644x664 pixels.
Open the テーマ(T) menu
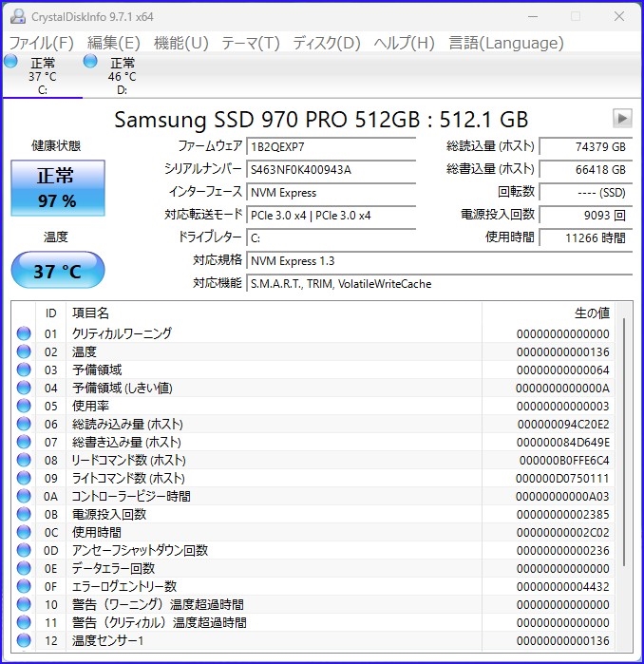pyautogui.click(x=251, y=43)
